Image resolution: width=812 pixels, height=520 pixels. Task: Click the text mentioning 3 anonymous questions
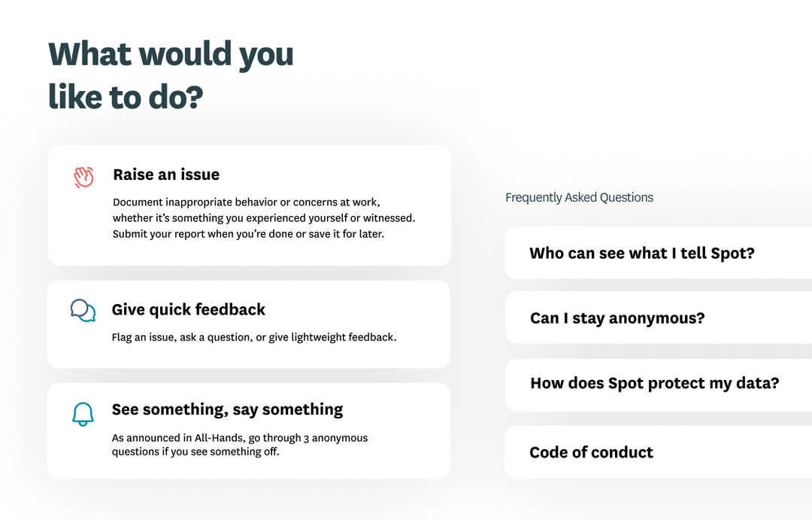coord(239,444)
